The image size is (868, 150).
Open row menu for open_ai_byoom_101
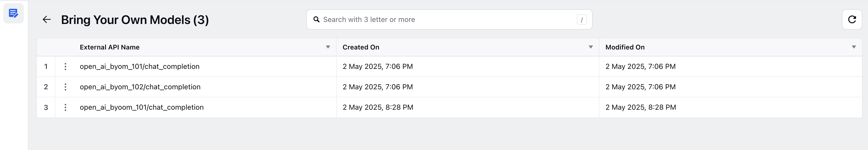click(65, 107)
